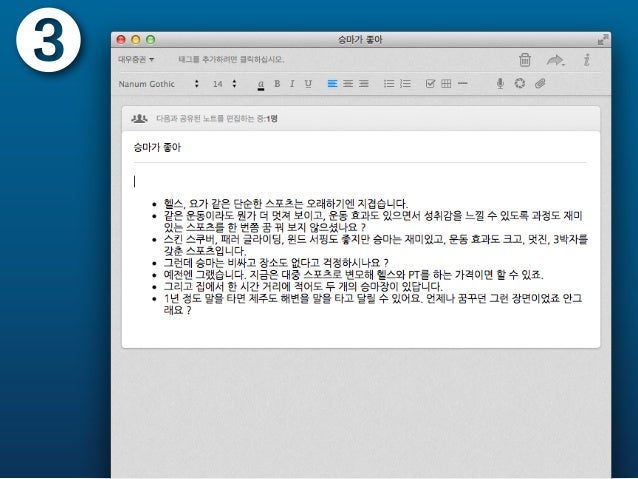Open the share arrow menu
Image resolution: width=638 pixels, height=479 pixels.
click(x=555, y=60)
